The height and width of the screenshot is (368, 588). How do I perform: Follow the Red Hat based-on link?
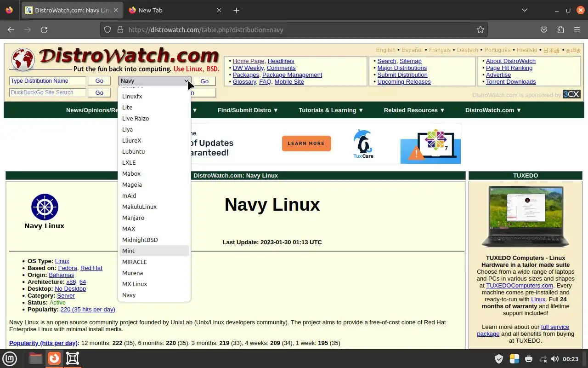[91, 268]
